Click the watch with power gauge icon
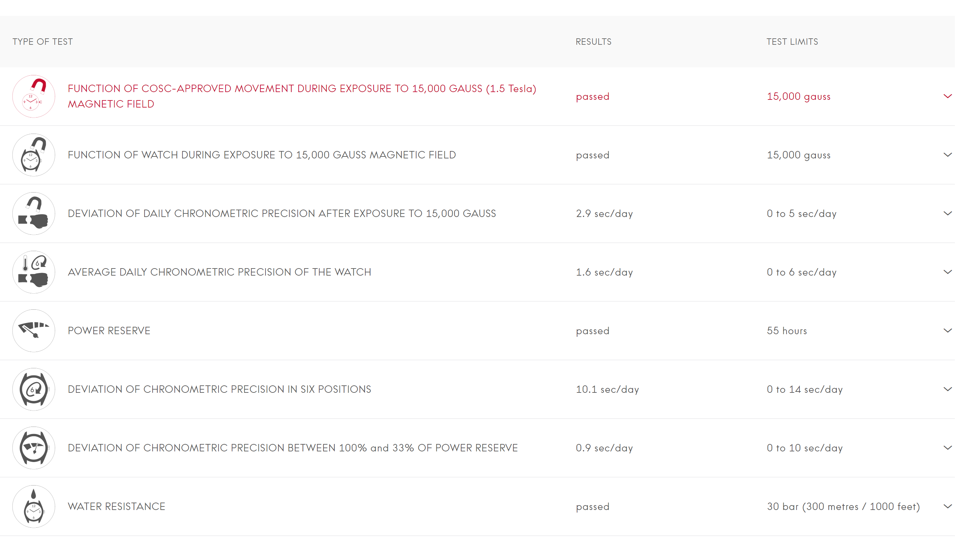Screen dimensions: 980x547 [33, 448]
